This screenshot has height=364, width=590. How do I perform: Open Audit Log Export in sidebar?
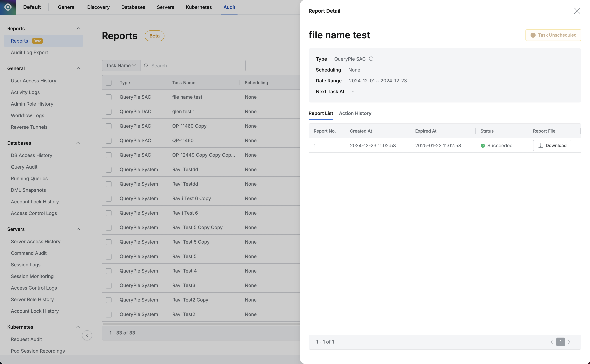tap(29, 53)
